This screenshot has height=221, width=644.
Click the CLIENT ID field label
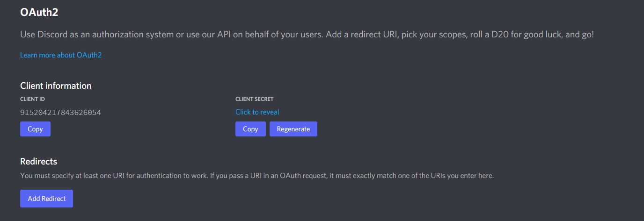(x=32, y=99)
